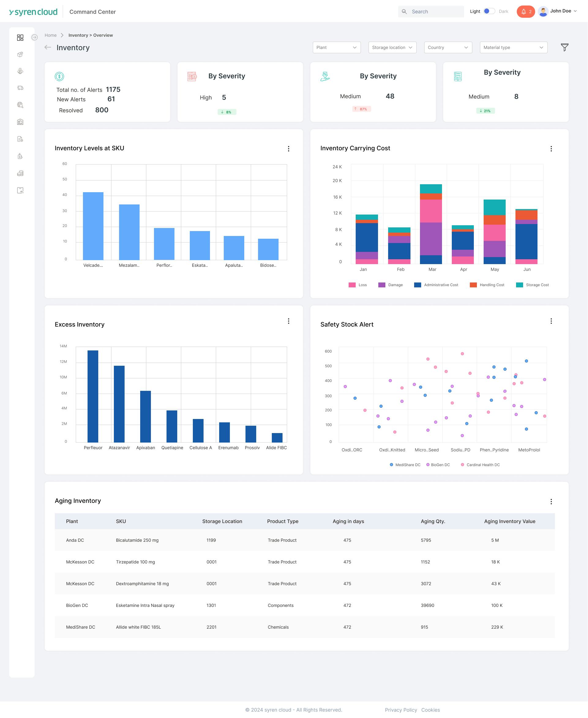
Task: Click inside the Search field
Action: [431, 11]
